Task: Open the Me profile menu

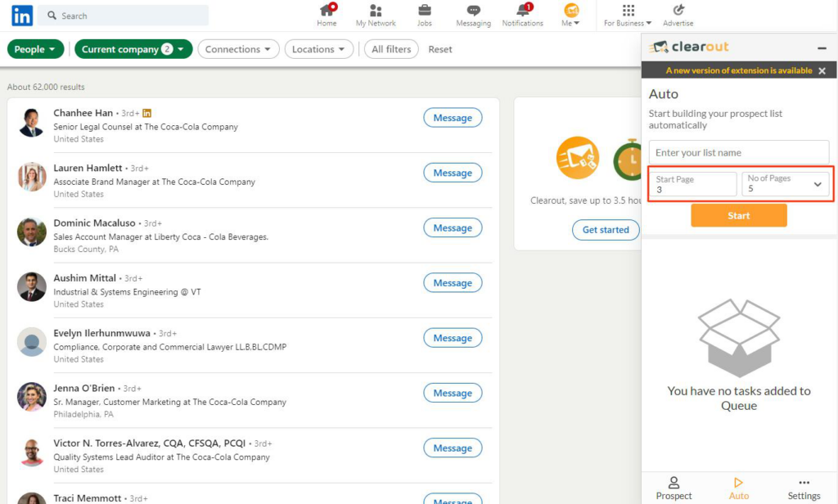Action: pos(570,15)
